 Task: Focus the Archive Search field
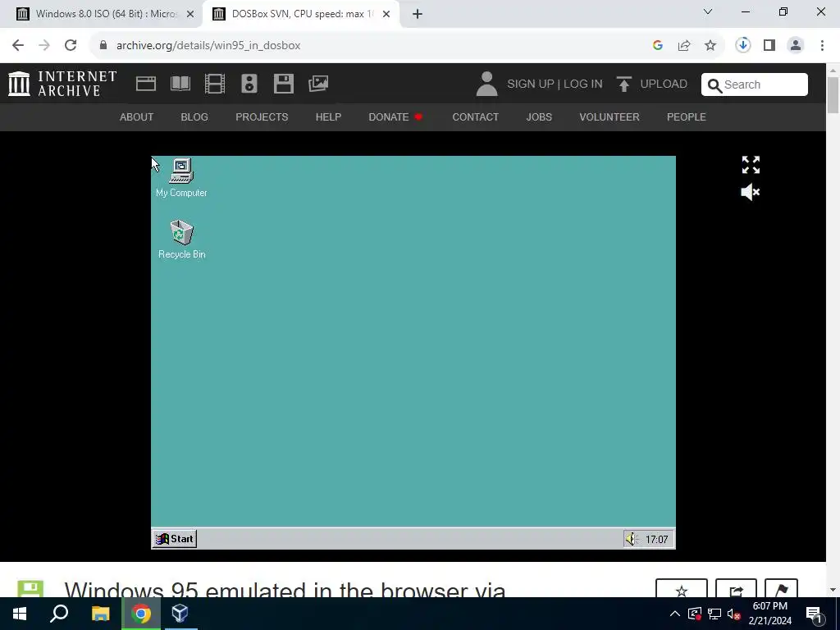point(755,84)
